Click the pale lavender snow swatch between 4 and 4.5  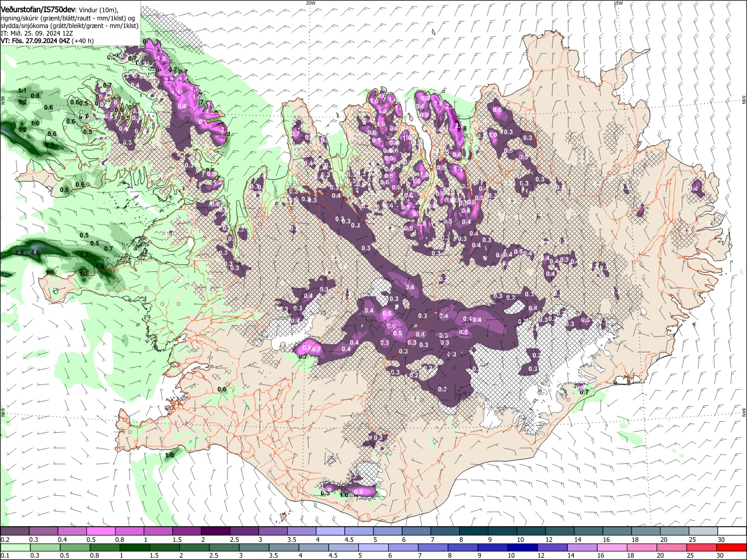[x=330, y=531]
